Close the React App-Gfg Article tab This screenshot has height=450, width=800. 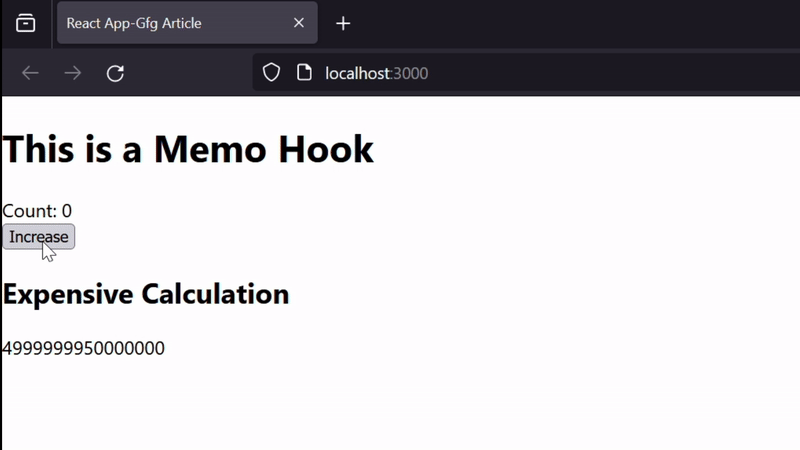click(299, 22)
